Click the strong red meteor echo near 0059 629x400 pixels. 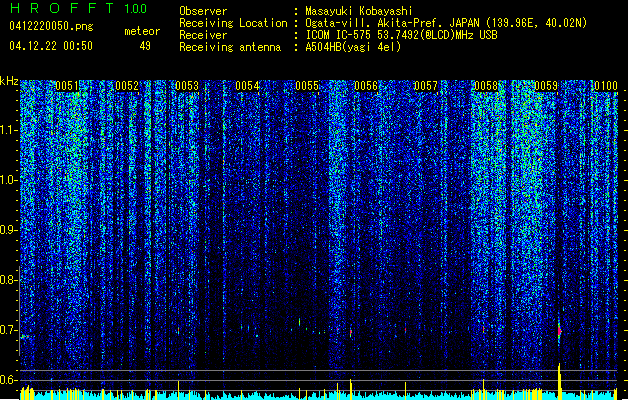[x=559, y=331]
